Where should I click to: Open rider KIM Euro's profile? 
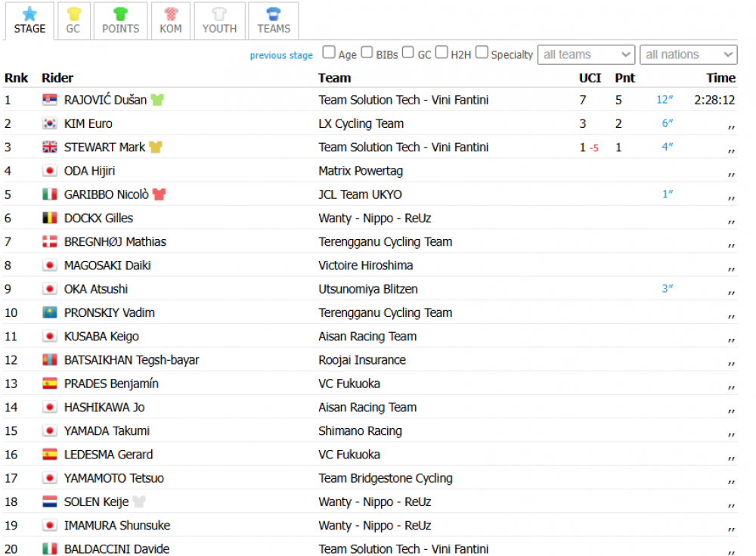point(88,123)
